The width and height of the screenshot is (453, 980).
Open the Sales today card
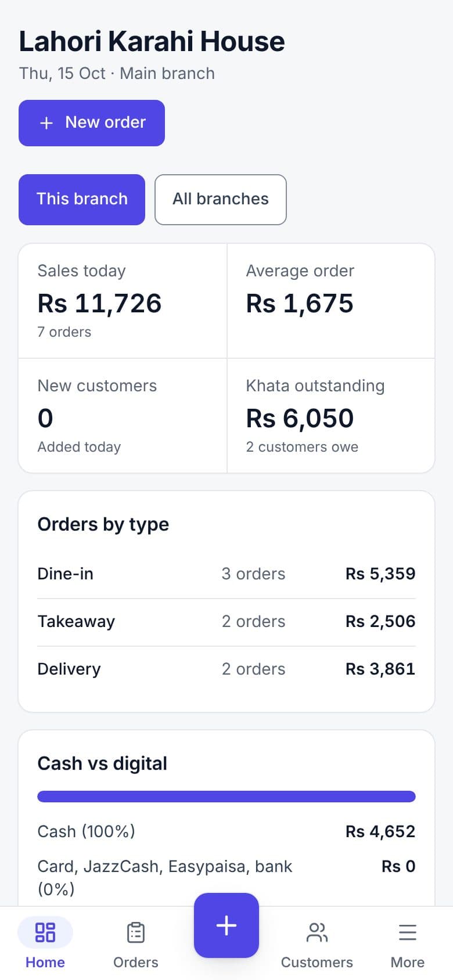click(123, 301)
